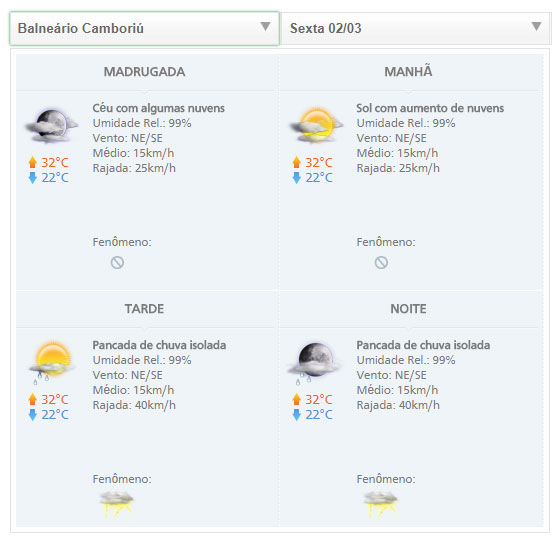The height and width of the screenshot is (540, 553).
Task: Select the MANHÃ section header
Action: point(408,71)
